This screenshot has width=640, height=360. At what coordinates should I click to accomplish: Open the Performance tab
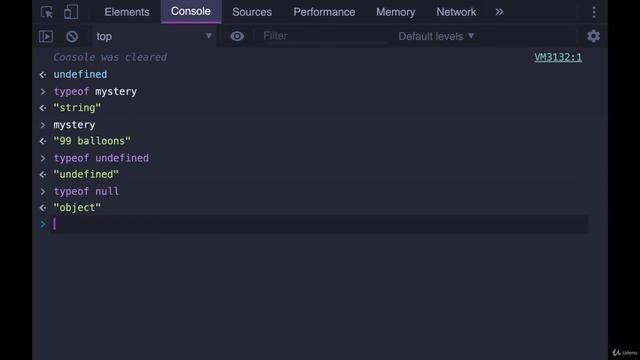click(324, 12)
